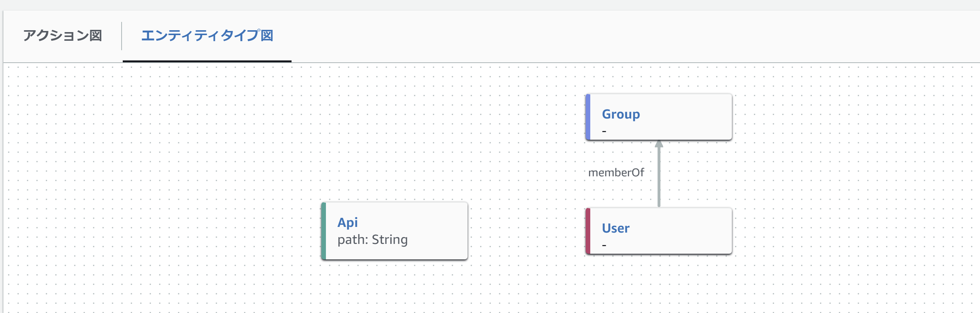Click the dash attribute placeholder under User
The height and width of the screenshot is (313, 980).
(x=604, y=246)
